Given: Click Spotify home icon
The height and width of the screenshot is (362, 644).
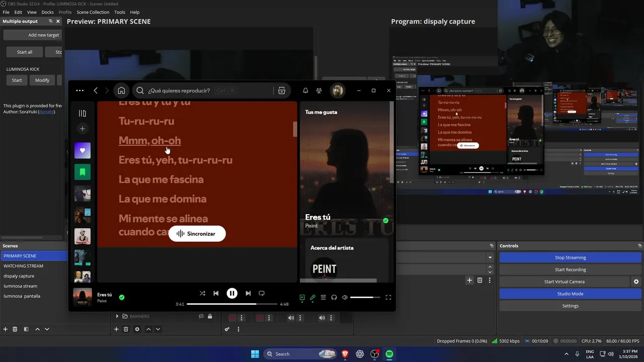Looking at the screenshot, I should (x=121, y=90).
